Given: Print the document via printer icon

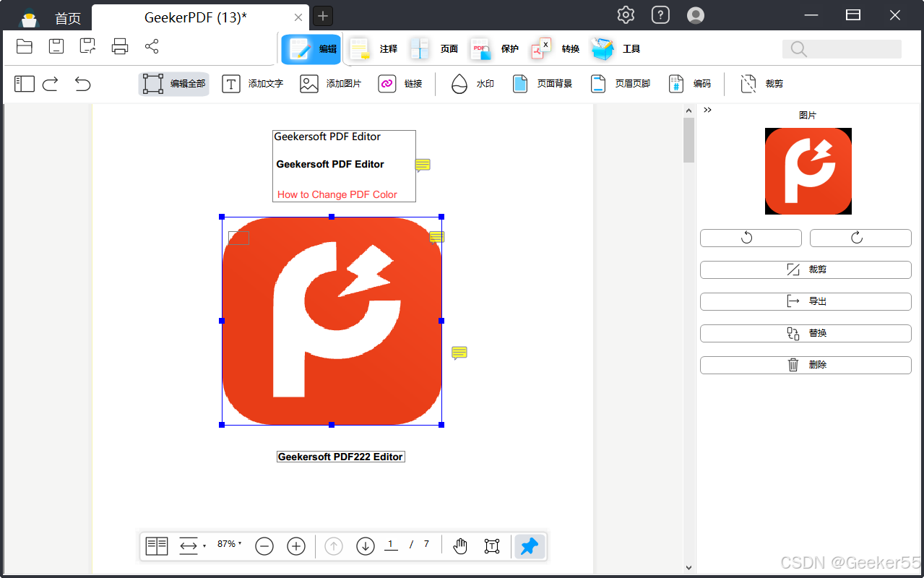Looking at the screenshot, I should tap(120, 47).
